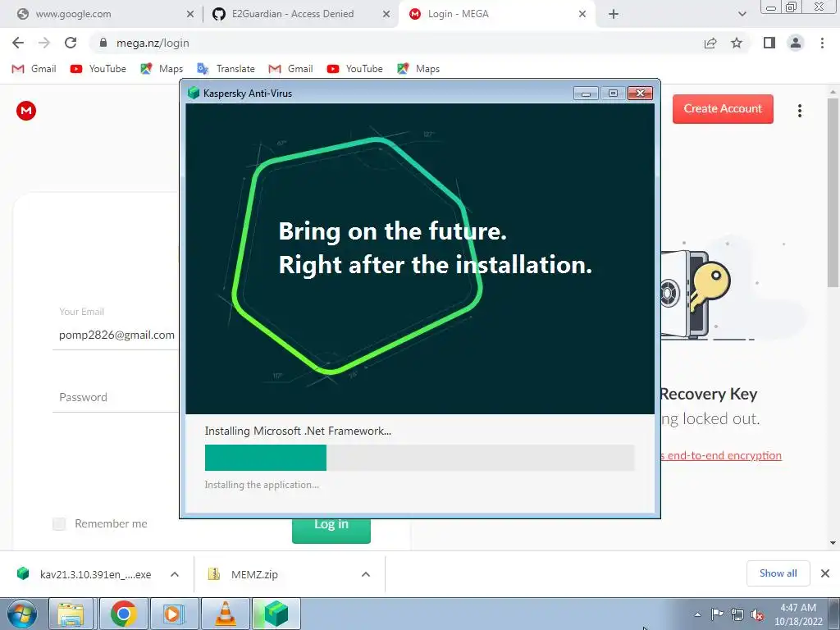Image resolution: width=840 pixels, height=630 pixels.
Task: Show hidden system tray icons
Action: tap(697, 614)
